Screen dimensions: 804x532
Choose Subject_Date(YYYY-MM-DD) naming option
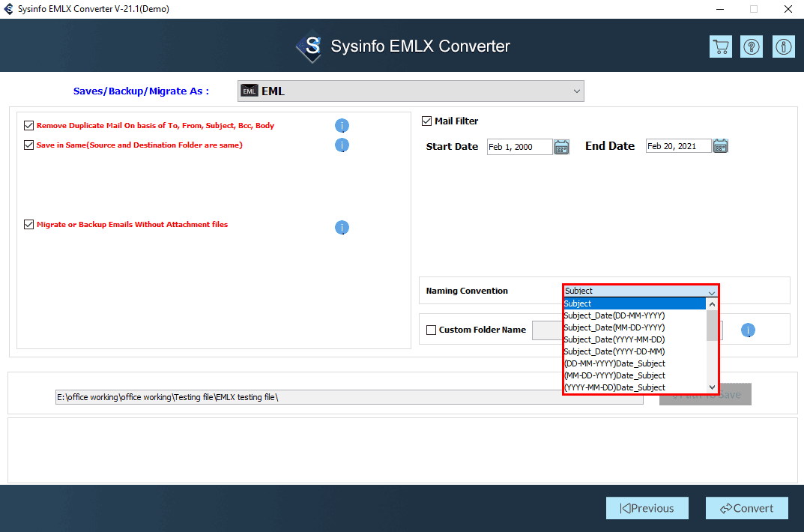(634, 339)
